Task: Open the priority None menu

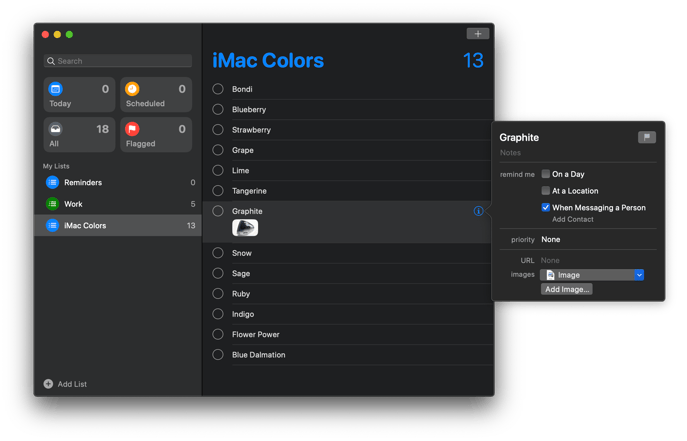Action: click(551, 240)
